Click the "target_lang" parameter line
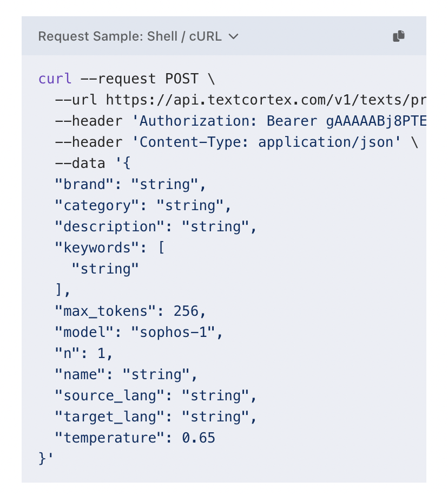The height and width of the screenshot is (494, 448). click(x=156, y=417)
